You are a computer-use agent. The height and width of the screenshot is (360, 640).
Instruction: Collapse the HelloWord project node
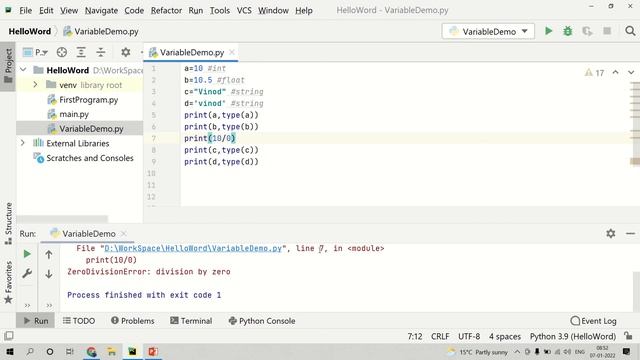tap(23, 70)
